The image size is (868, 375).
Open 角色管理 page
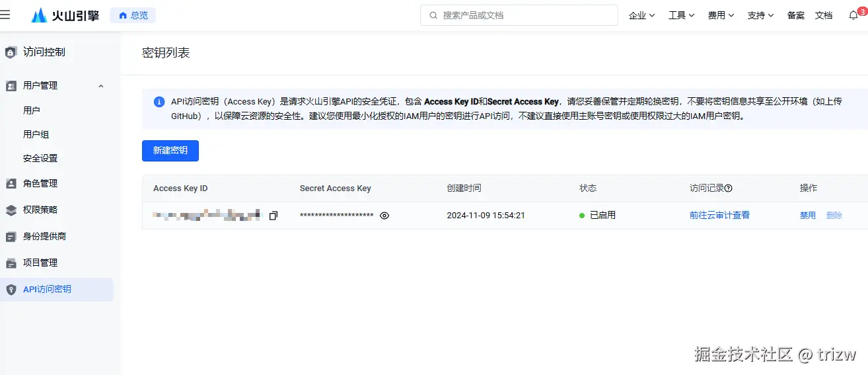tap(40, 183)
